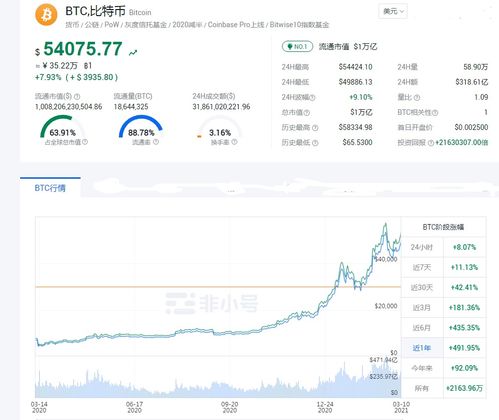Click circulating market cap value 1,008,206,230,504.86
Image resolution: width=499 pixels, height=420 pixels.
click(x=68, y=107)
